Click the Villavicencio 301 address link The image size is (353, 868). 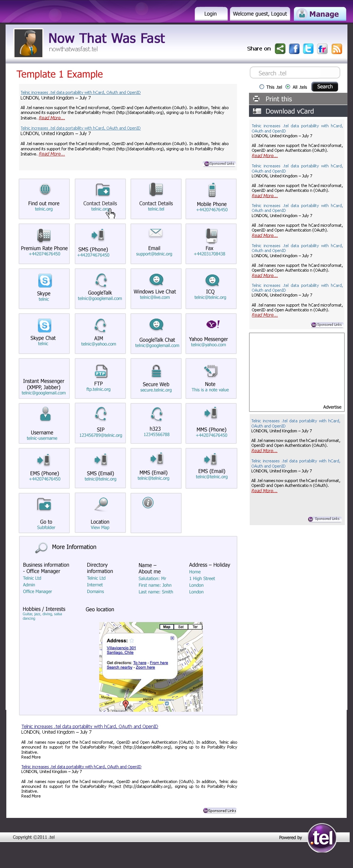[121, 648]
